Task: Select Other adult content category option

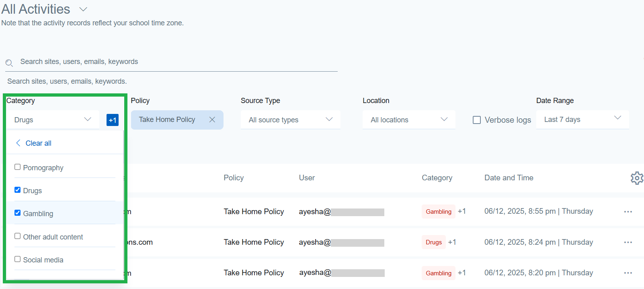Action: pos(18,236)
